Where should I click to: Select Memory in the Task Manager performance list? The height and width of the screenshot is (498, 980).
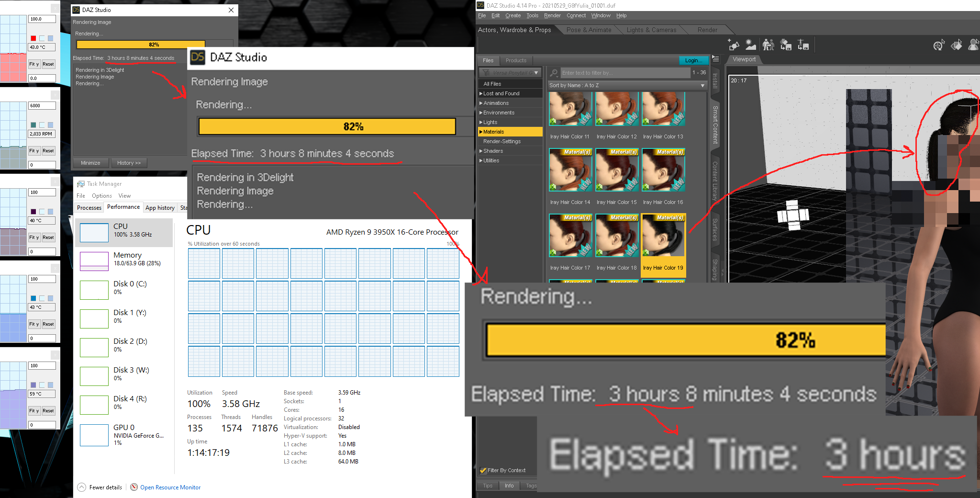(x=124, y=261)
